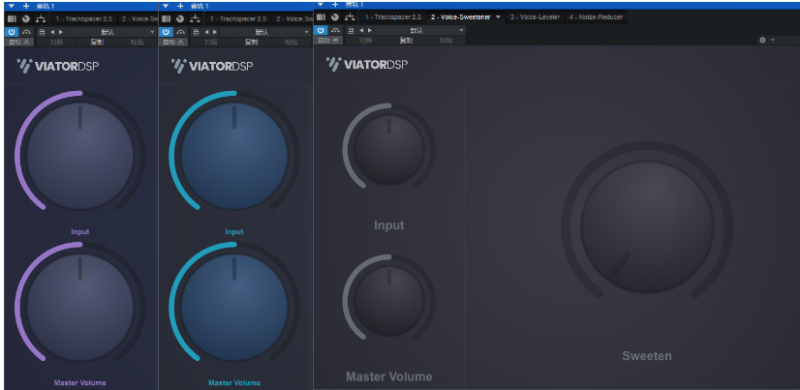Toggle the bypass arc button in gray window
This screenshot has width=800, height=390.
(336, 31)
